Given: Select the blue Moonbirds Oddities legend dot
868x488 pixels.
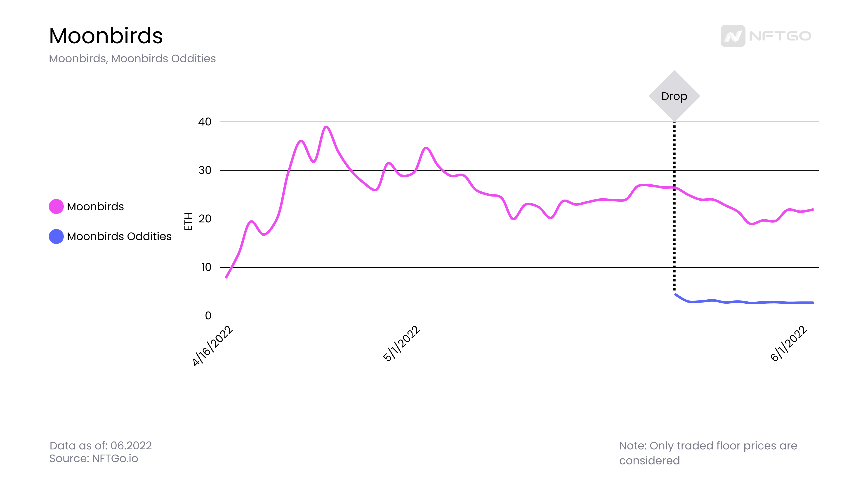Looking at the screenshot, I should click(x=56, y=236).
